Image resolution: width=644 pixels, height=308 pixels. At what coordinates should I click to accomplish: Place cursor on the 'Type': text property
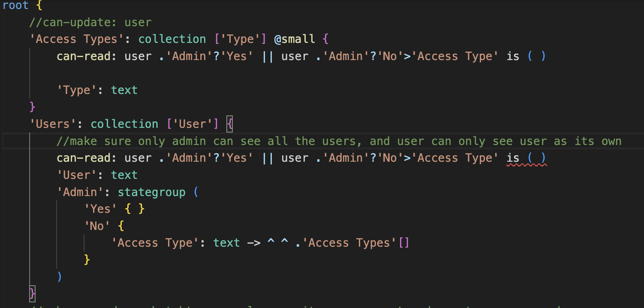click(97, 90)
